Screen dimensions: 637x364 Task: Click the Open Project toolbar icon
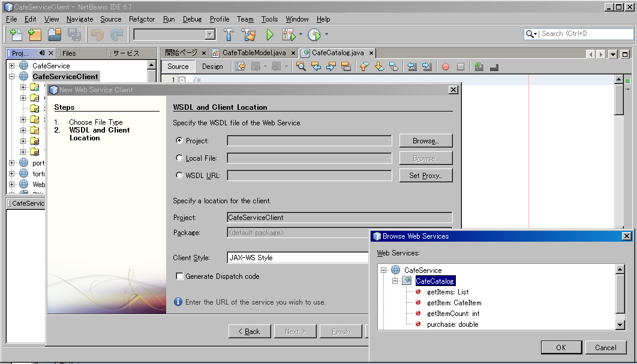(55, 35)
